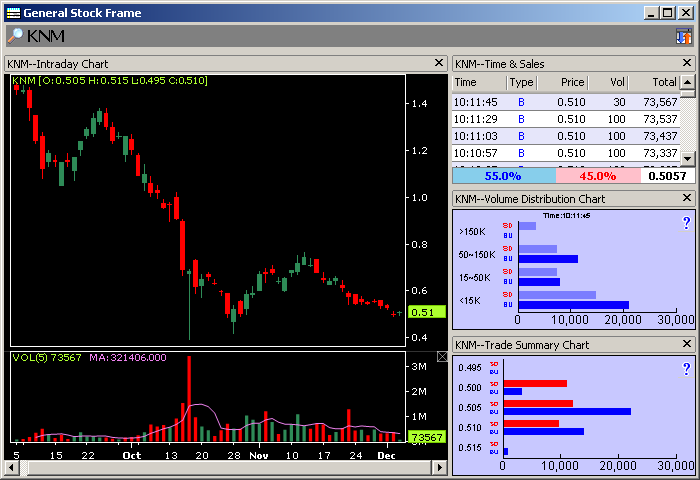Click the Type column header
This screenshot has width=700, height=480.
[521, 83]
